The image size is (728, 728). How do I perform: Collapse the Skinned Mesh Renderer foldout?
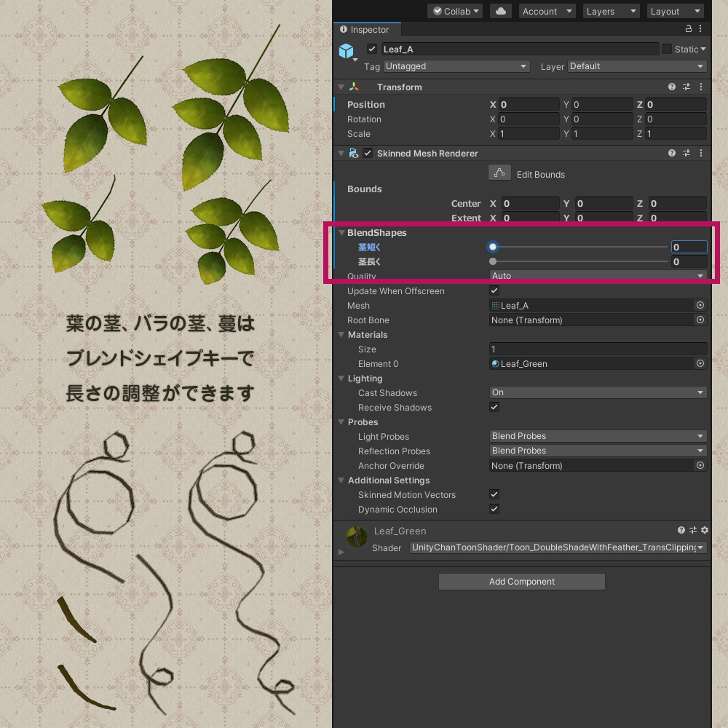coord(341,153)
